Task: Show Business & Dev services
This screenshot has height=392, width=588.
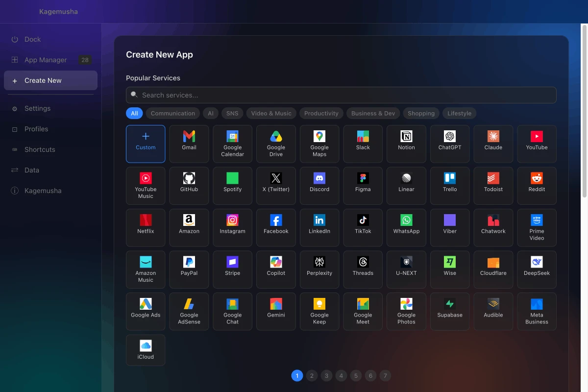Action: pyautogui.click(x=373, y=113)
